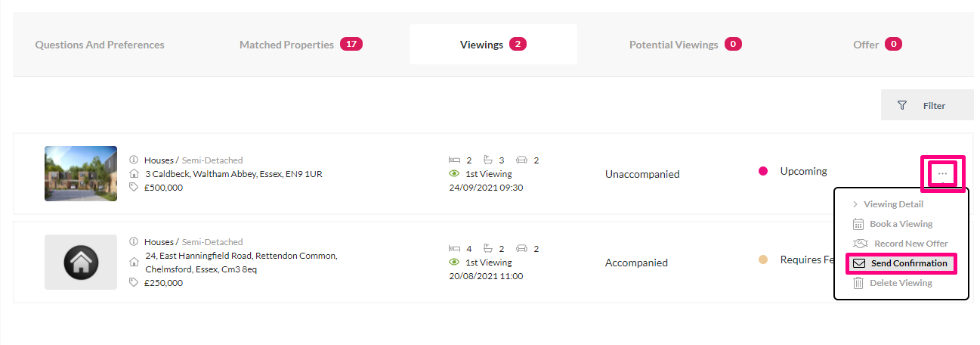Image resolution: width=980 pixels, height=345 pixels.
Task: Expand Viewing Detail chevron in context menu
Action: (855, 204)
